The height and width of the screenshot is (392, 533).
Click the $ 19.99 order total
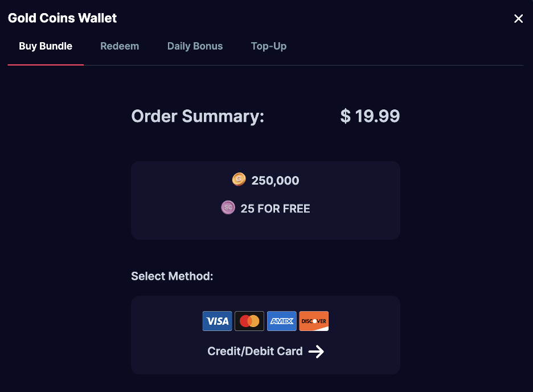(x=370, y=116)
